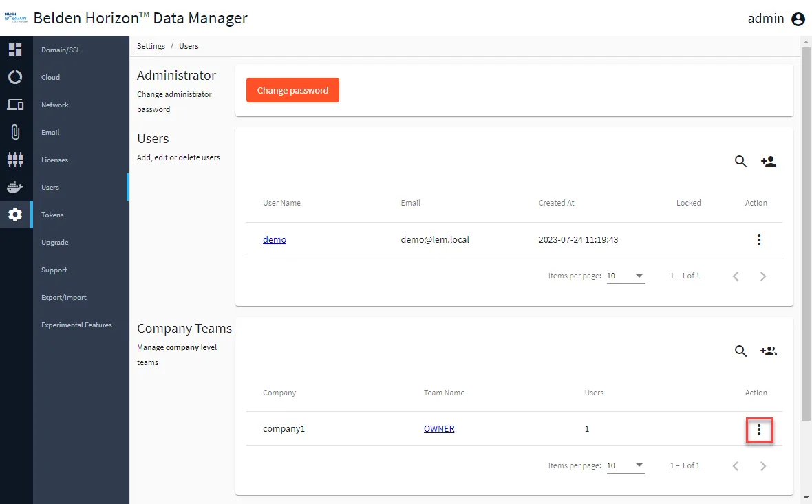Select the company1 cell
The width and height of the screenshot is (812, 504).
[284, 428]
